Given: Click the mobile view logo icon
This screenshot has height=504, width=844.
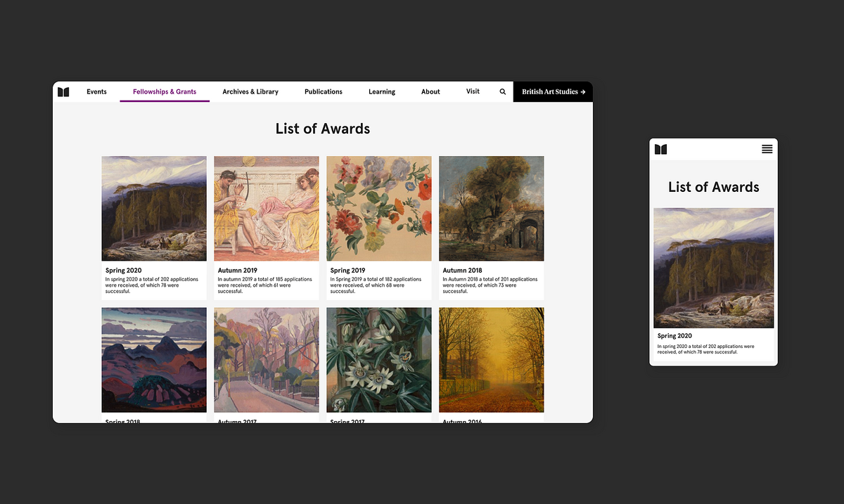Looking at the screenshot, I should [x=660, y=149].
